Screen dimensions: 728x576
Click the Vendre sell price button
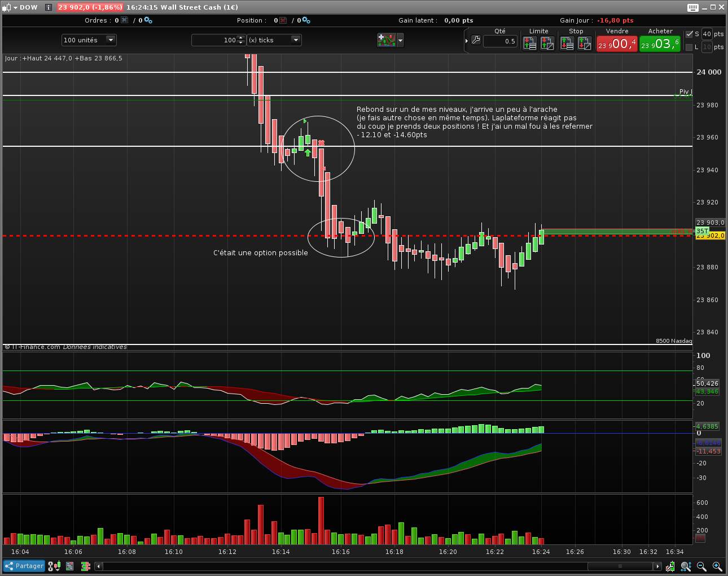(617, 43)
